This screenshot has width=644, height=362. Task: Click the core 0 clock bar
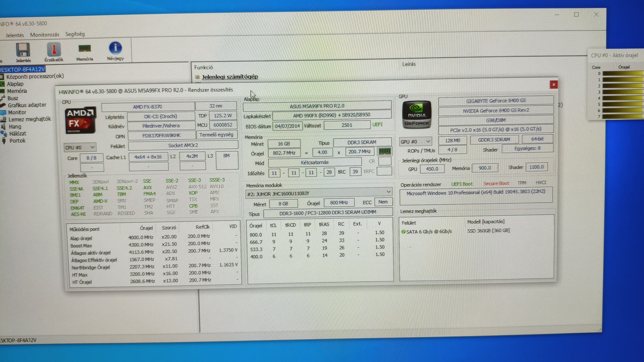622,73
